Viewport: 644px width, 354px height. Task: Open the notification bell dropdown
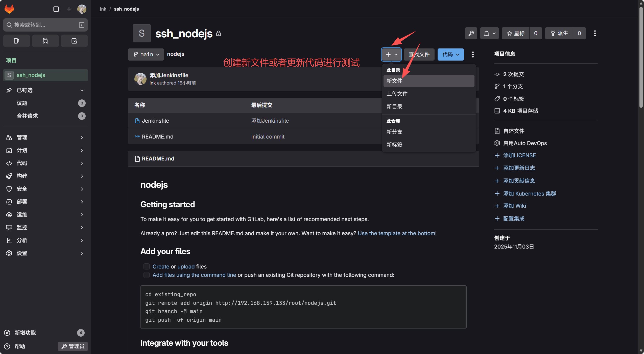489,33
